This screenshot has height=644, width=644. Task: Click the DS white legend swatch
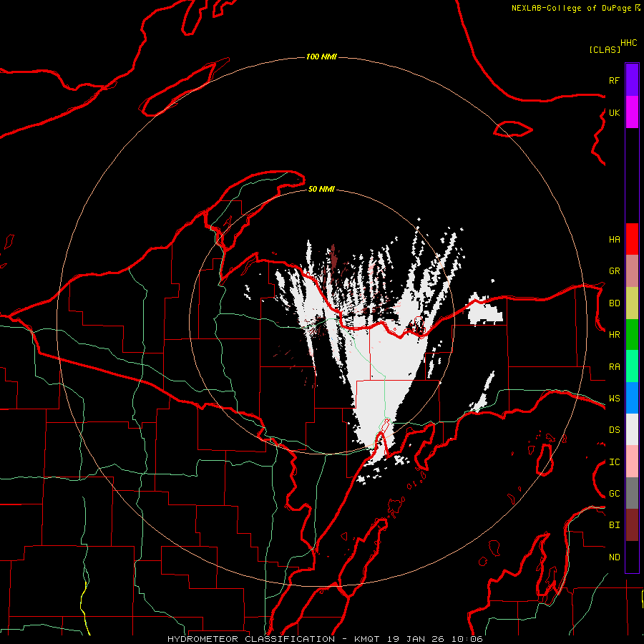pos(632,429)
